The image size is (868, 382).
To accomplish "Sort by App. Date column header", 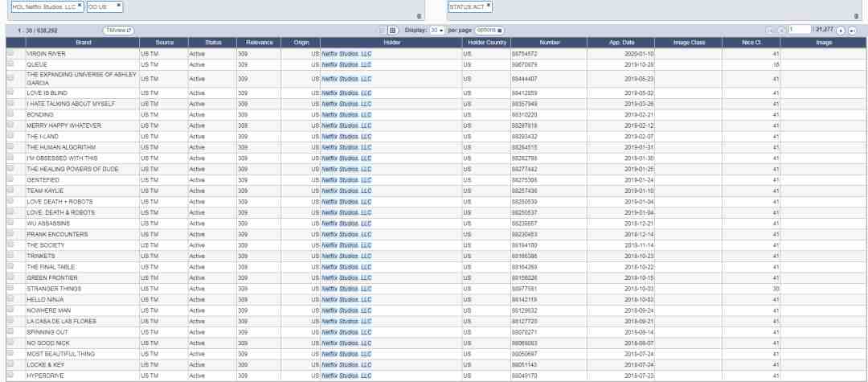I will 621,43.
